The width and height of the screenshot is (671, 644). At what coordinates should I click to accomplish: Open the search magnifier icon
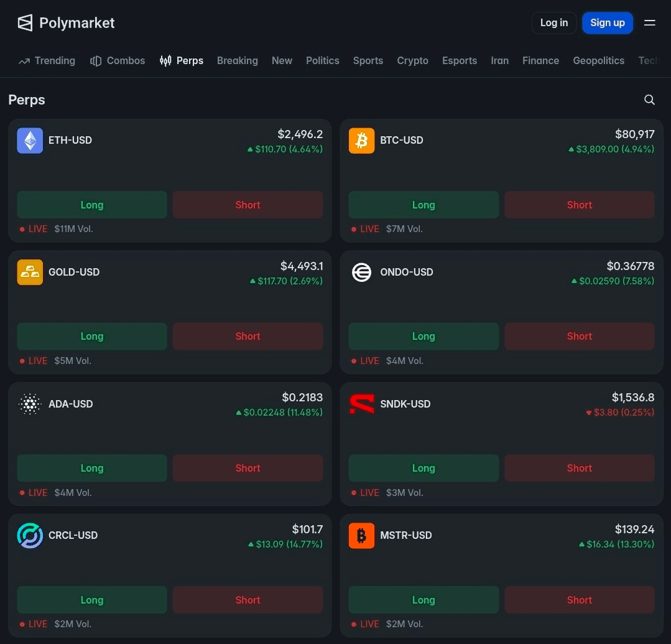[649, 100]
